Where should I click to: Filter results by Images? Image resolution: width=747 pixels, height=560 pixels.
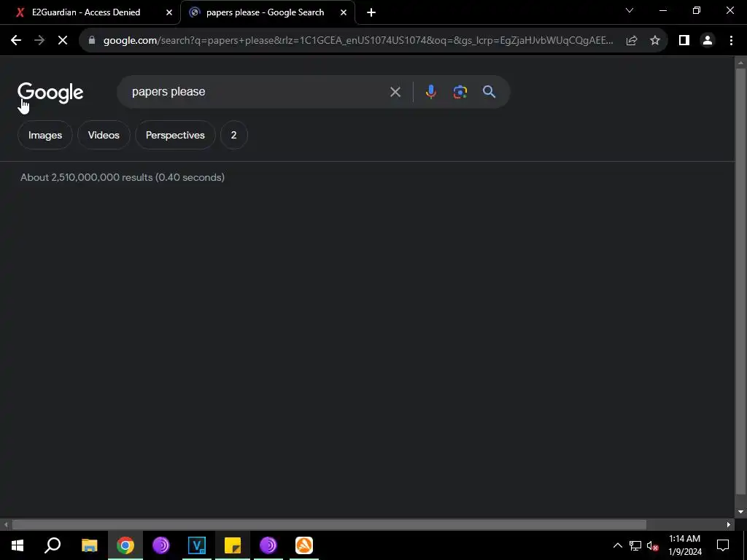[45, 135]
